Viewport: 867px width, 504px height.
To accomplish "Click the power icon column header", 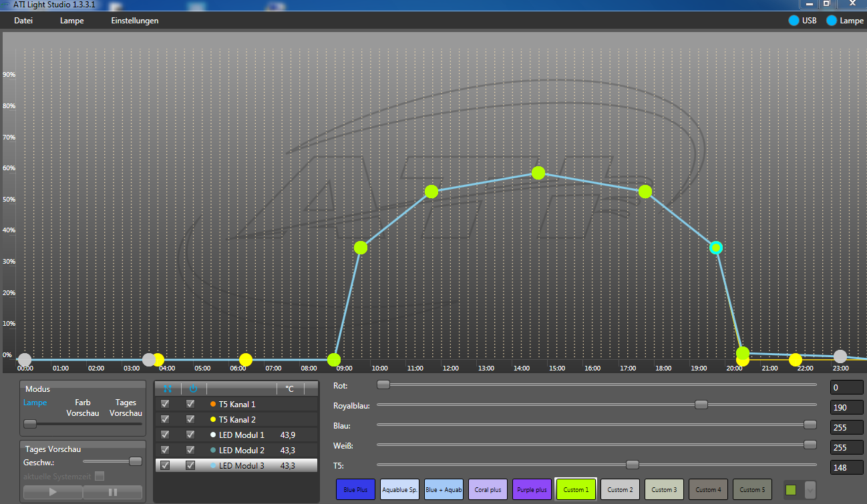I will click(x=193, y=389).
